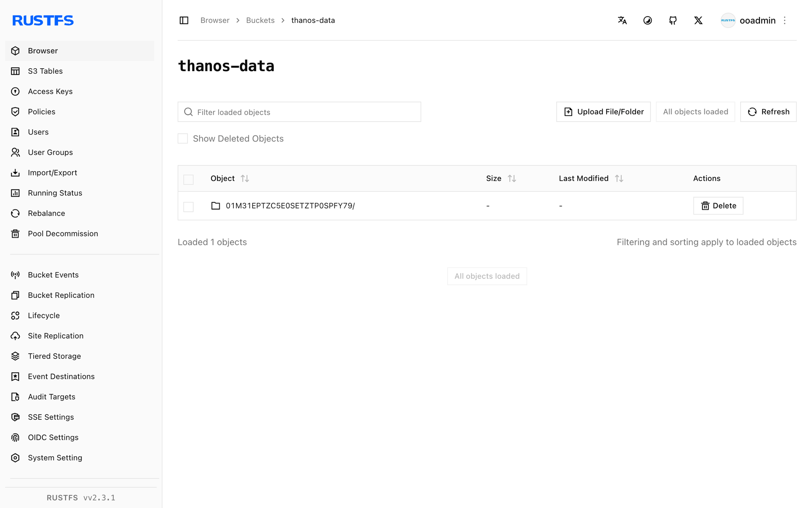Open Running Status in sidebar
The width and height of the screenshot is (812, 508).
pos(80,193)
